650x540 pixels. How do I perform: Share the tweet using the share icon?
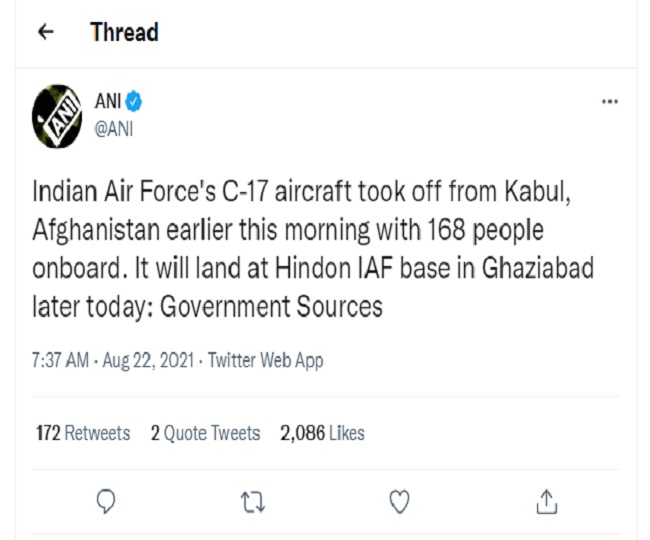(546, 498)
